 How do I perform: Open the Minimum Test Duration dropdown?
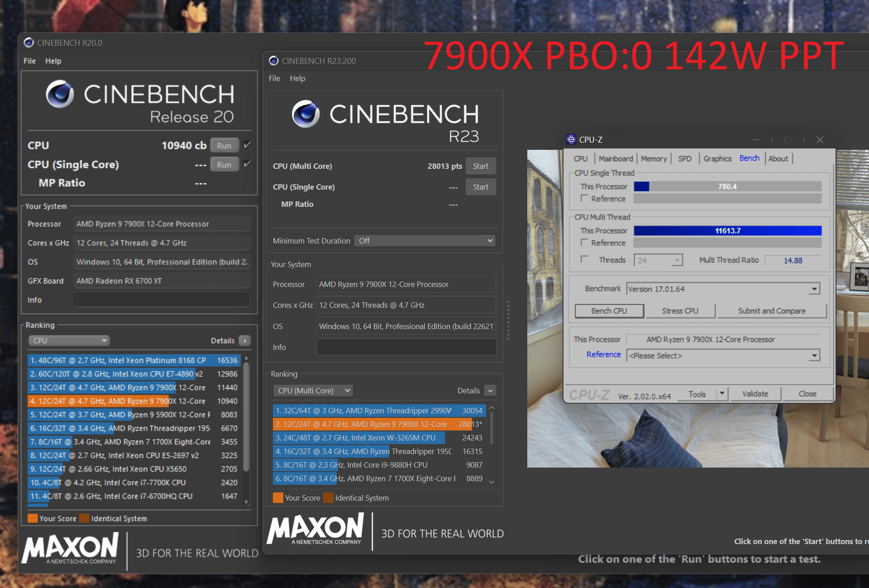point(425,241)
